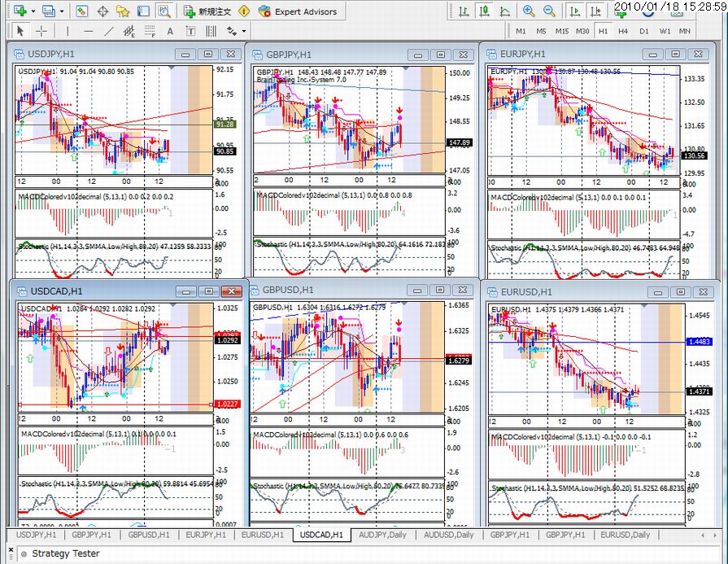Open the profiles dropdown arrow
728x564 pixels.
point(62,11)
